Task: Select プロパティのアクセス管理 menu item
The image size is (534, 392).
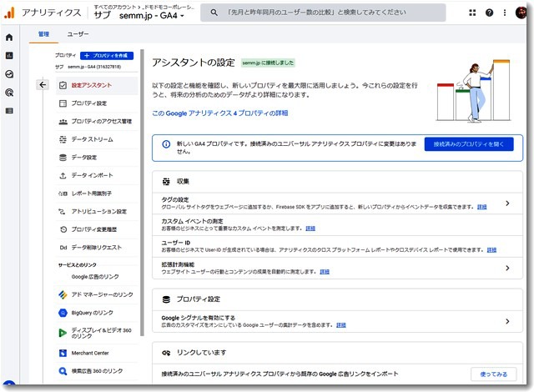Action: 97,121
